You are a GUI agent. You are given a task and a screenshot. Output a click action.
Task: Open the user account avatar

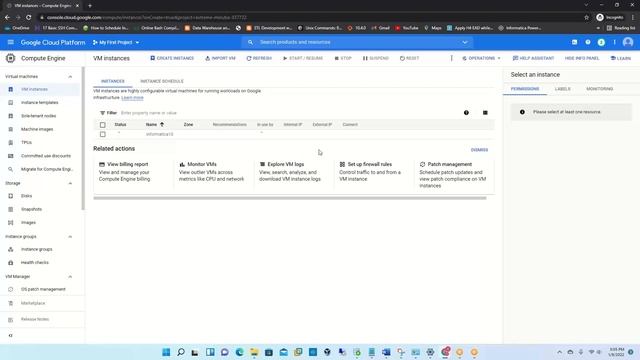coord(628,42)
